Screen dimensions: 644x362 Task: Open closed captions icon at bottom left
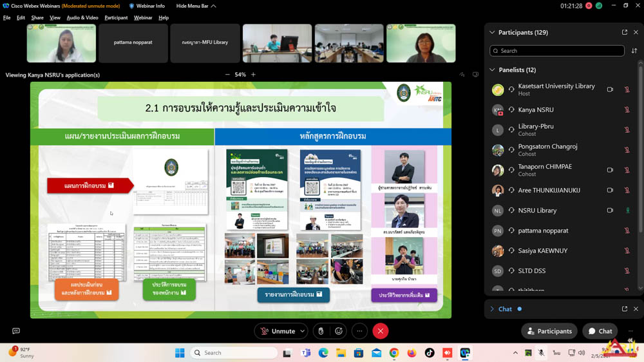point(16,331)
